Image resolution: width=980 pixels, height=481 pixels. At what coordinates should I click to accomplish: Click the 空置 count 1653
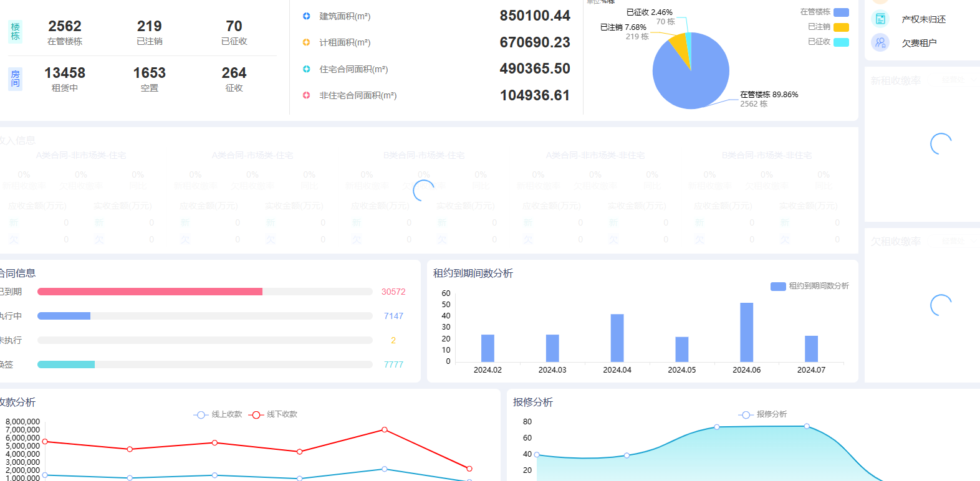tap(150, 73)
